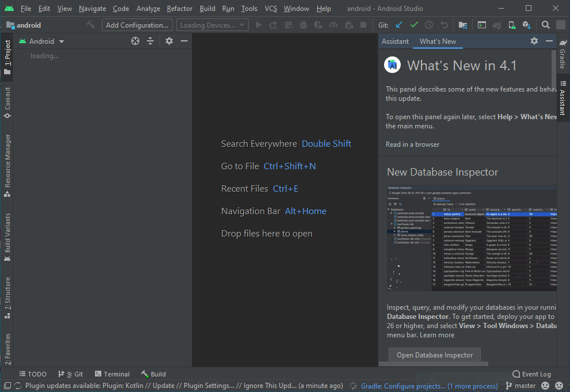Screen dimensions: 570x392
Task: Click the android project breadcrumb in the navigation bar
Action: coord(24,25)
